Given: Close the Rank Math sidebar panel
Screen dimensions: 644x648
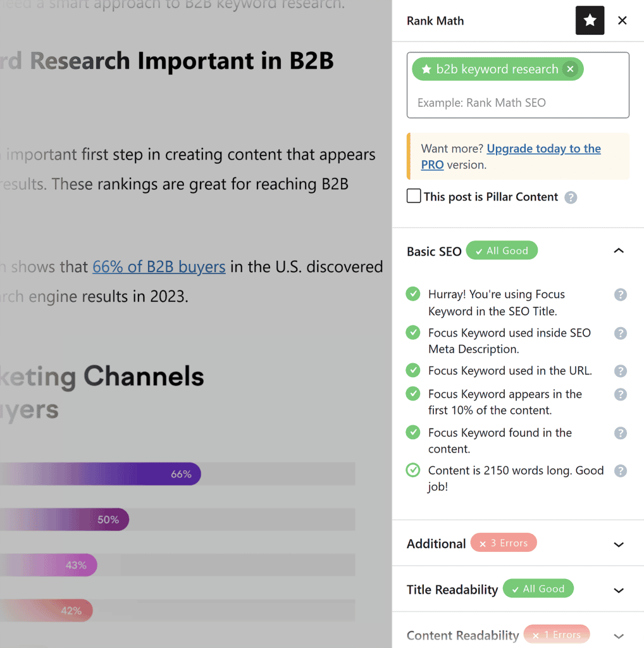Looking at the screenshot, I should (x=622, y=20).
